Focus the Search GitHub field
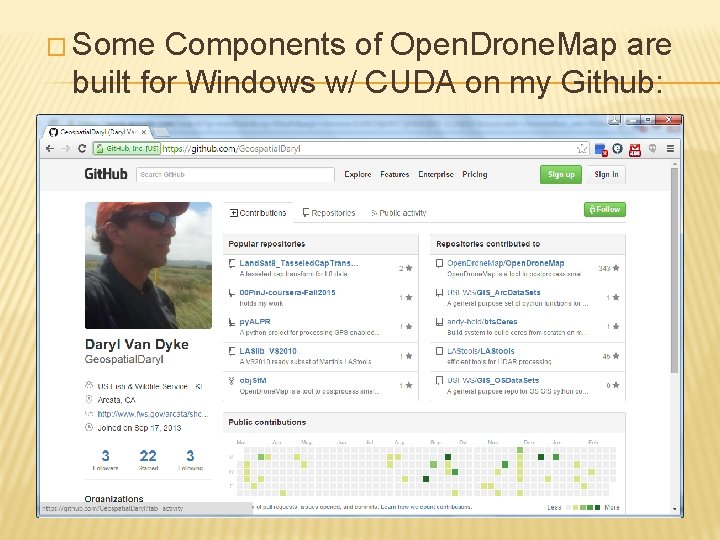 (x=235, y=174)
